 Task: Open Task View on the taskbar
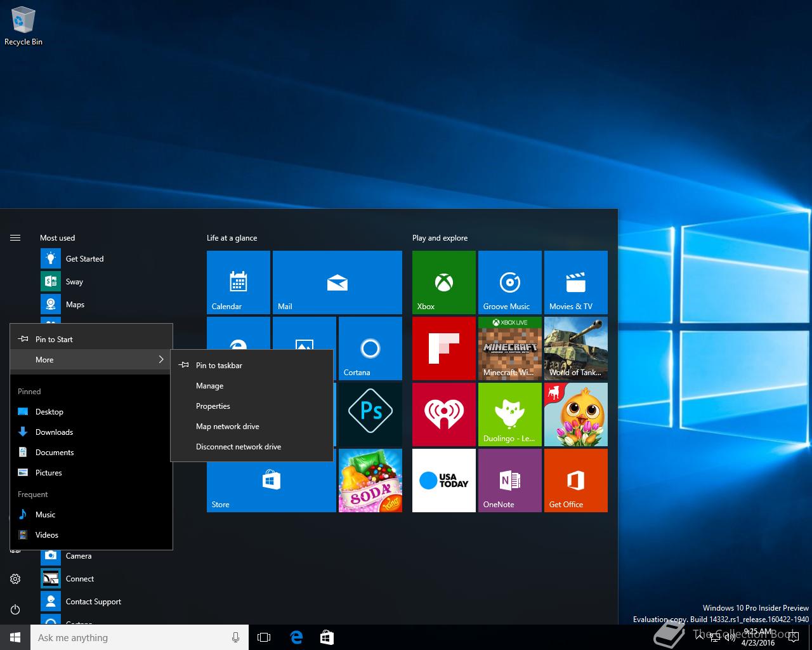tap(264, 638)
